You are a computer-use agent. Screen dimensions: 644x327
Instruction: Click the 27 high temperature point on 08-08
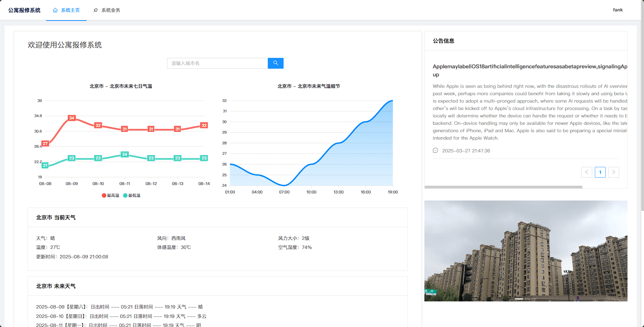tap(45, 143)
